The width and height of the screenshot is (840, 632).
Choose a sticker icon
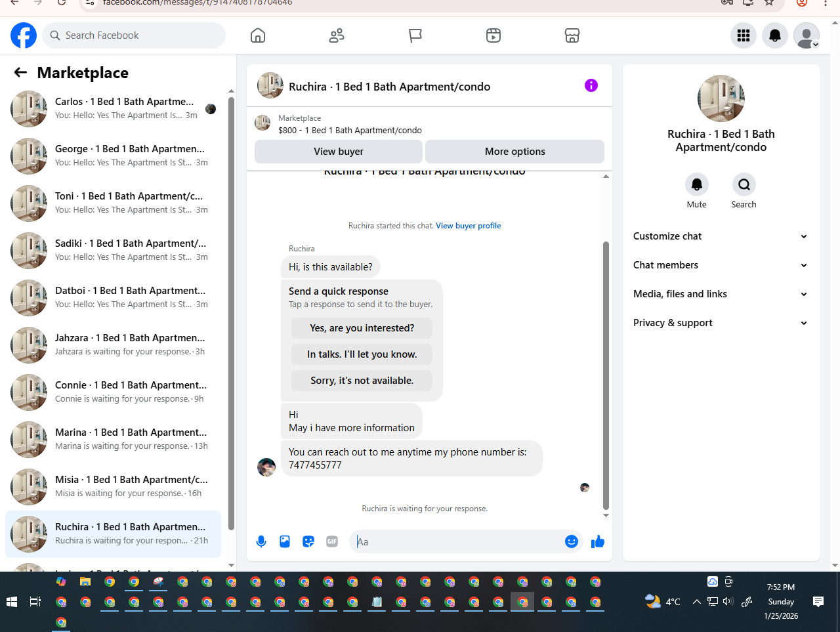pos(308,541)
